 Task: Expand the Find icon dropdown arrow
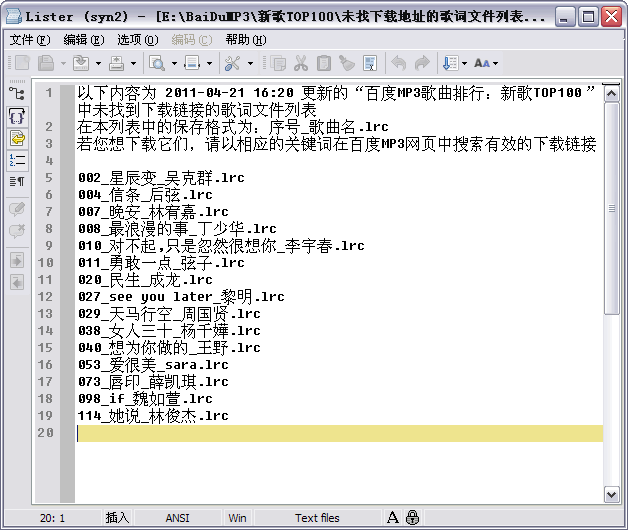tap(175, 63)
